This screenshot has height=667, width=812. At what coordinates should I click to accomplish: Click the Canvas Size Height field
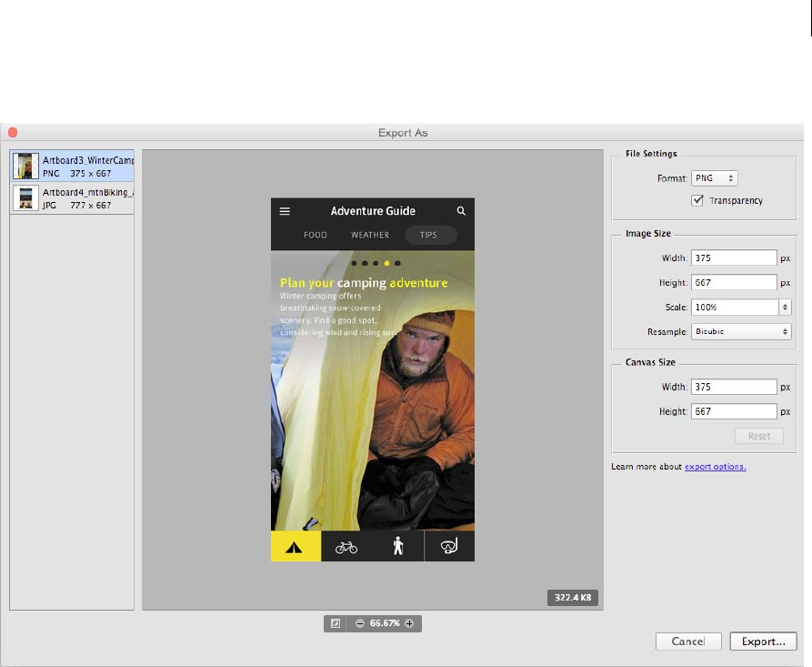pyautogui.click(x=734, y=411)
